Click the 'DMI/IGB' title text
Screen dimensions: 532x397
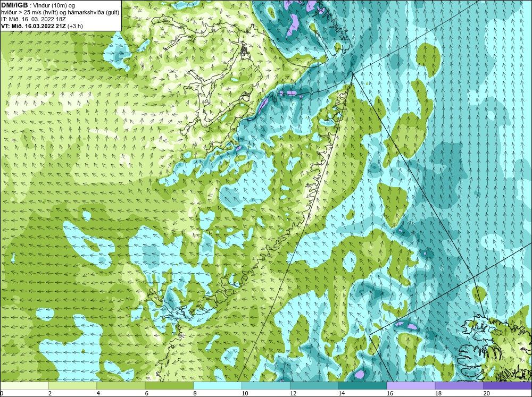14,5
